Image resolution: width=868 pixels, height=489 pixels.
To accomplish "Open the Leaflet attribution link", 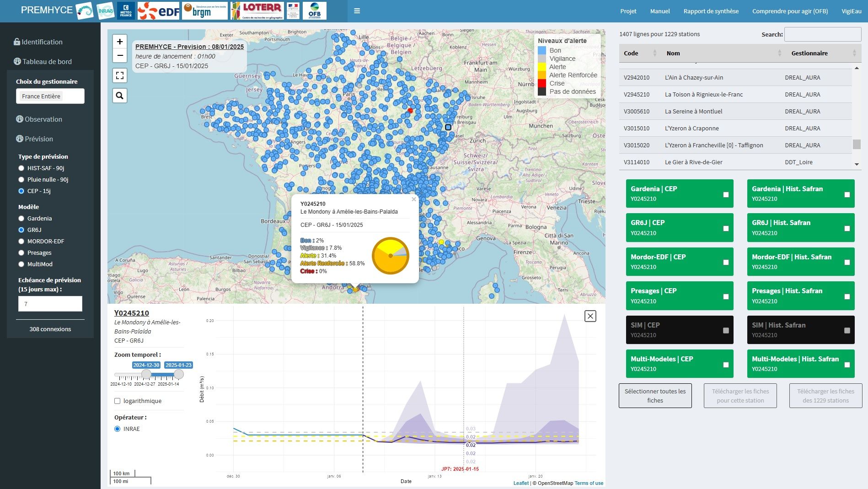I will pyautogui.click(x=521, y=483).
